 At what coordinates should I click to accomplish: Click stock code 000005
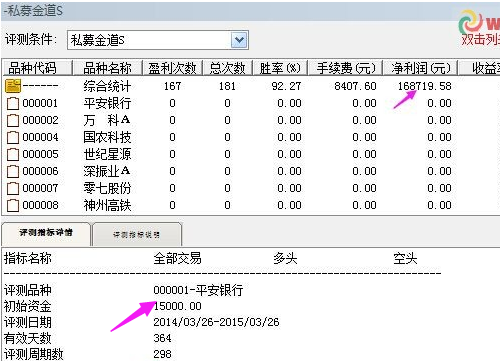tap(40, 154)
